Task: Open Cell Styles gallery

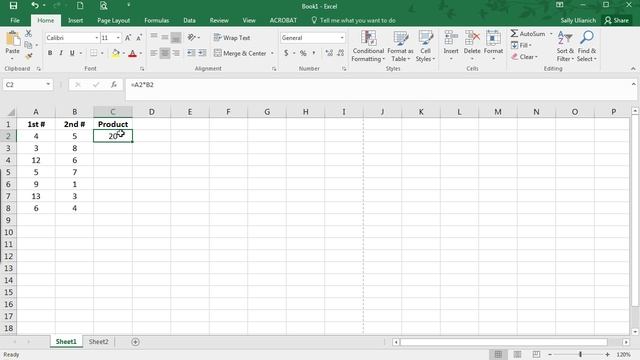Action: point(425,46)
